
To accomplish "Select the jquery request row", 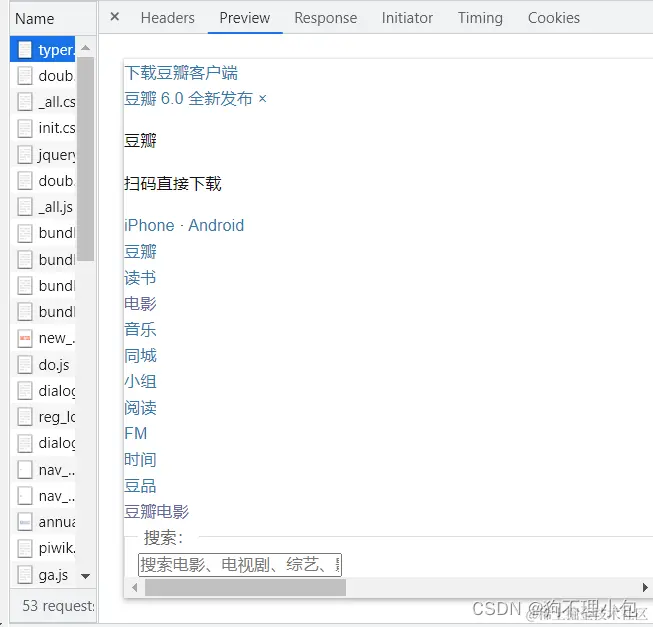I will [43, 154].
